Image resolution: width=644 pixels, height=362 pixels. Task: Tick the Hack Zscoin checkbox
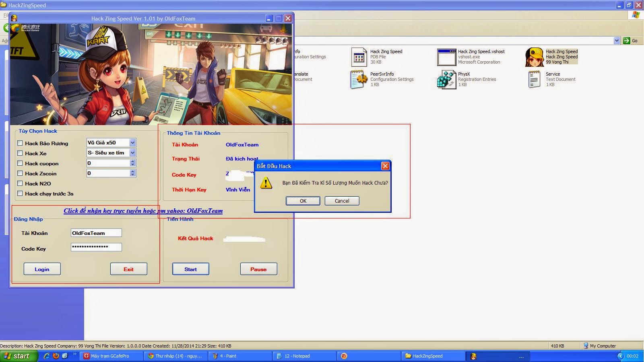[x=20, y=173]
